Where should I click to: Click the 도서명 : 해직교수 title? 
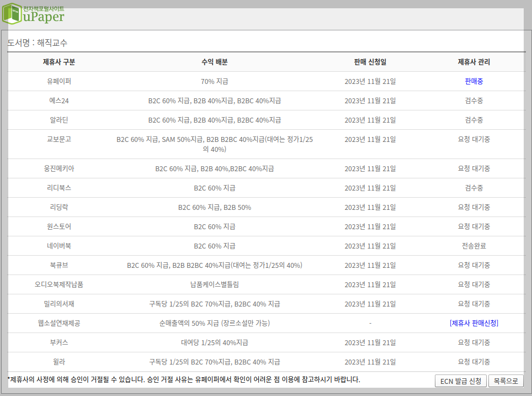tap(38, 43)
